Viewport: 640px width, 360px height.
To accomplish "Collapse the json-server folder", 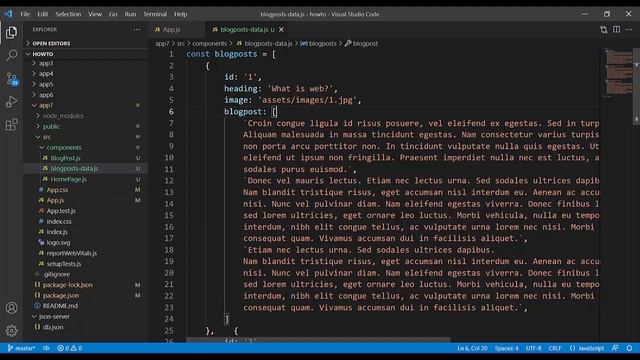I will [54, 316].
